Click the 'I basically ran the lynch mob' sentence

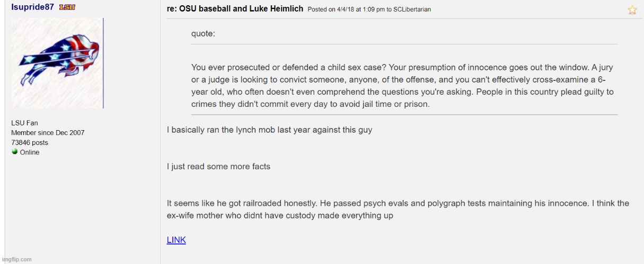click(x=269, y=130)
